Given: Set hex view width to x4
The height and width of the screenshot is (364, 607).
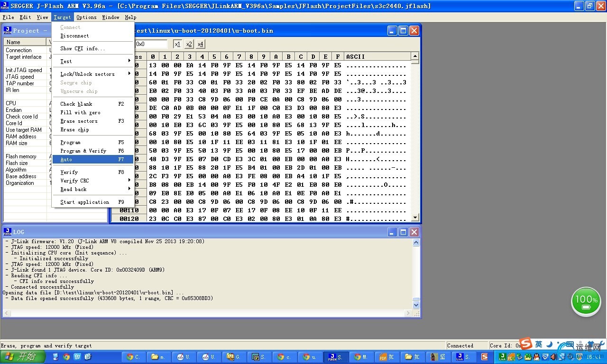Looking at the screenshot, I should click(200, 44).
